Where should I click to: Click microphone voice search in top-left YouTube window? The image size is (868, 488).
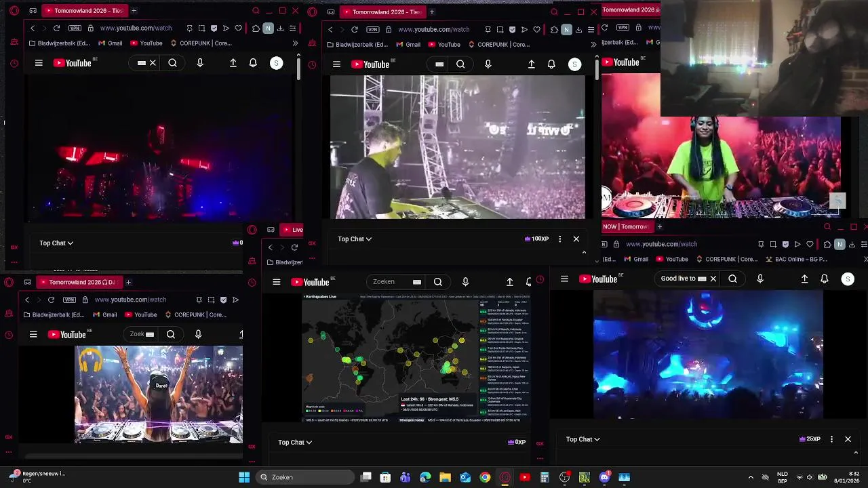pos(200,63)
